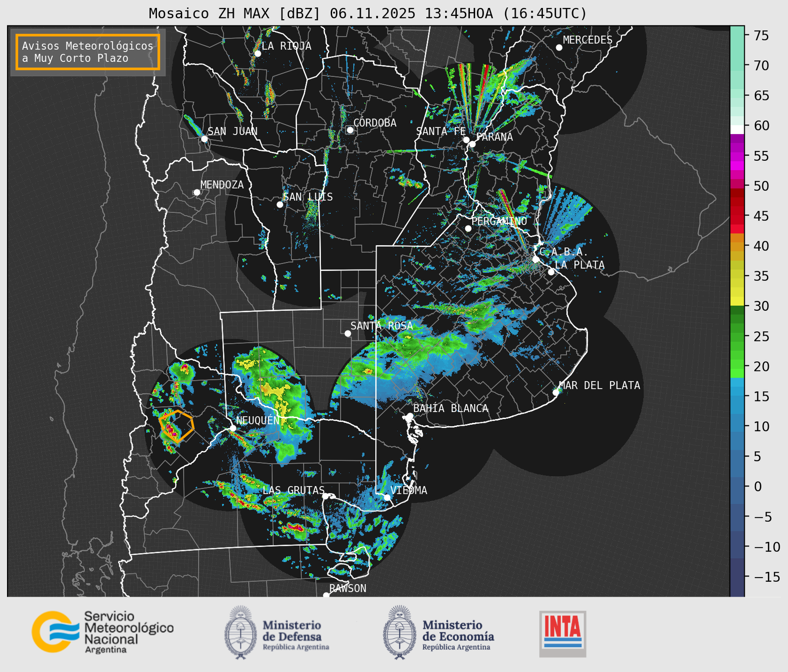The height and width of the screenshot is (672, 788).
Task: Click the Ministerio de Defensa logo
Action: 277,632
